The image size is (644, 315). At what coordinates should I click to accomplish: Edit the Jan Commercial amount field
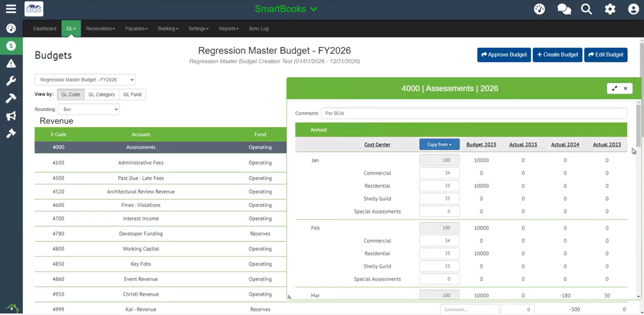click(439, 173)
